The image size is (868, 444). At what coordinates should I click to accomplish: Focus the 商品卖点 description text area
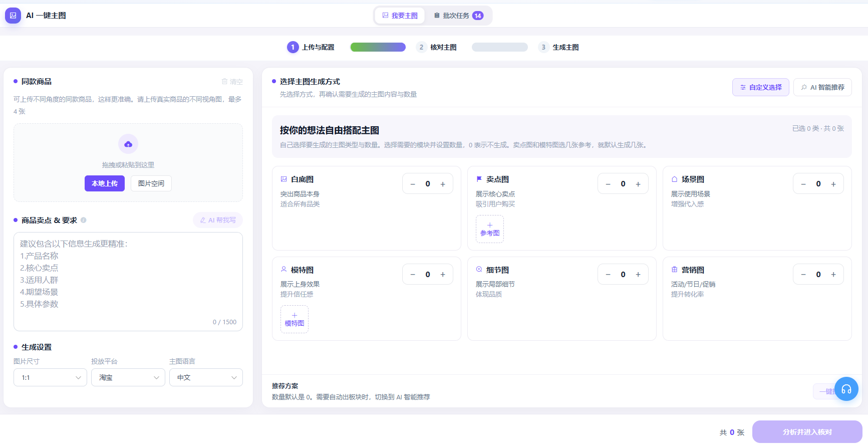[128, 282]
